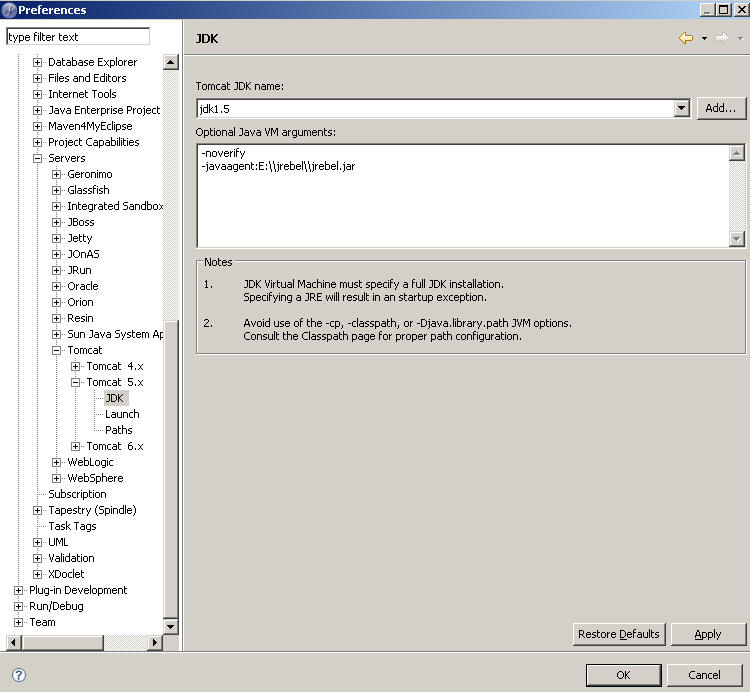Image resolution: width=750 pixels, height=692 pixels.
Task: Select the JRun tree item
Action: (79, 270)
